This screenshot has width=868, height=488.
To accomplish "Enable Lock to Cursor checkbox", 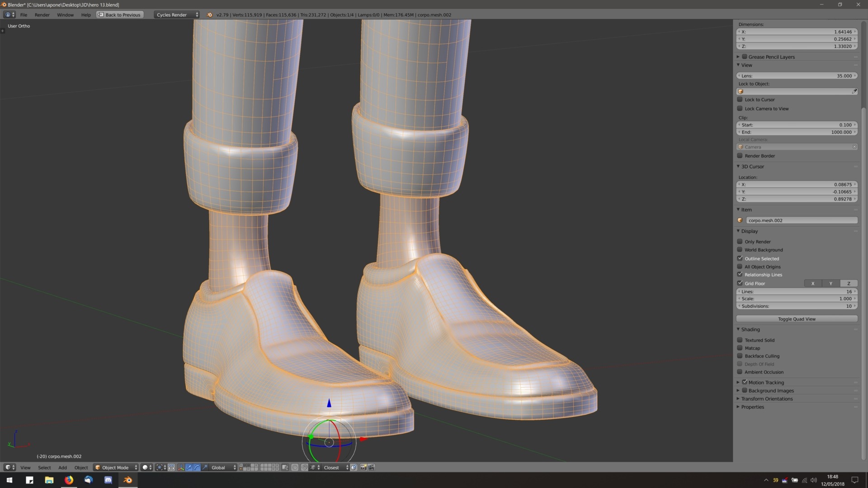I will coord(740,99).
